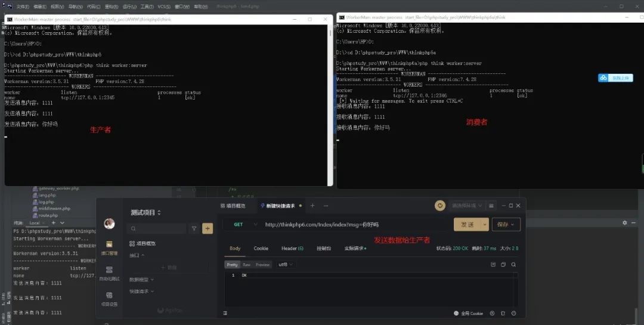Click the 发送 send button
This screenshot has height=325, width=644.
point(467,224)
